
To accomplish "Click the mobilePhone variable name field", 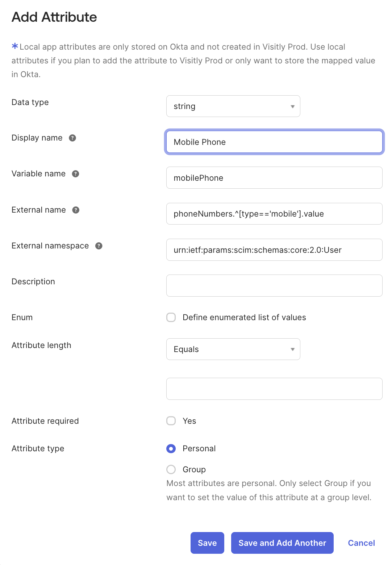I will click(274, 178).
